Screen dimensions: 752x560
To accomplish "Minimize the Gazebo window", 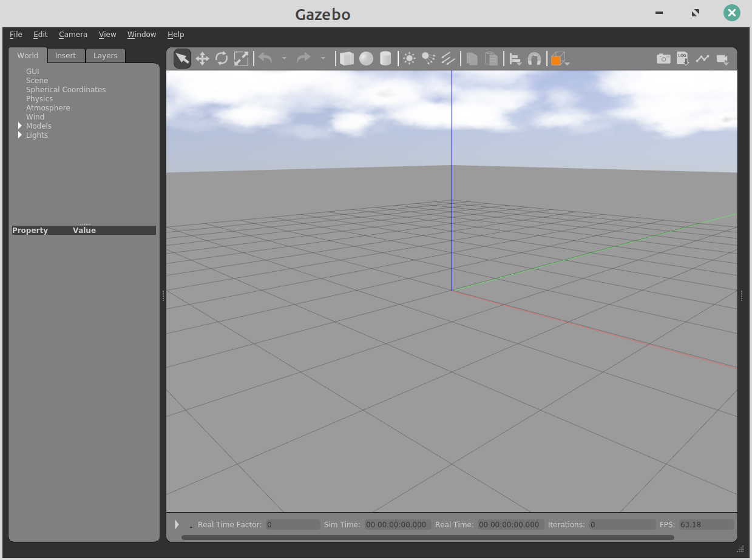I will 659,13.
